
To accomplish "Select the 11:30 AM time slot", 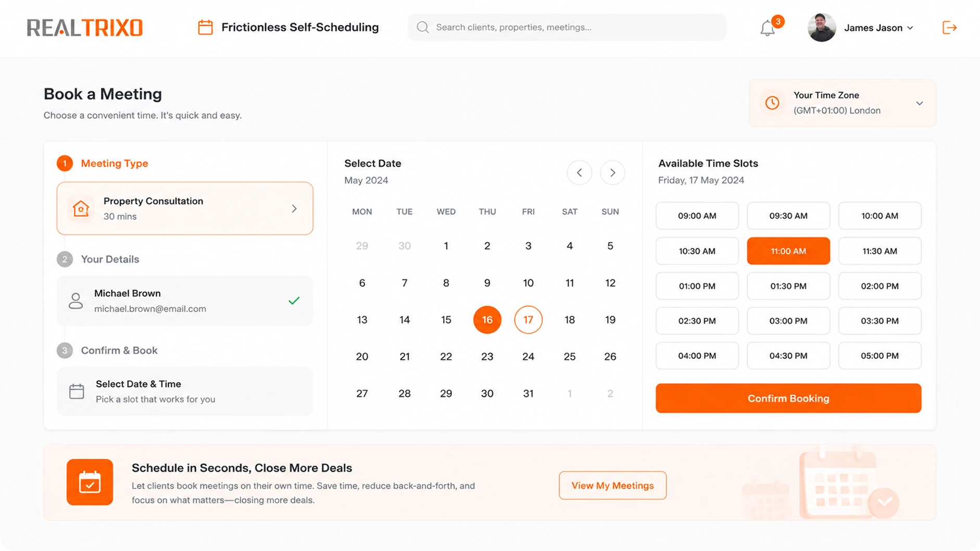I will [x=880, y=251].
